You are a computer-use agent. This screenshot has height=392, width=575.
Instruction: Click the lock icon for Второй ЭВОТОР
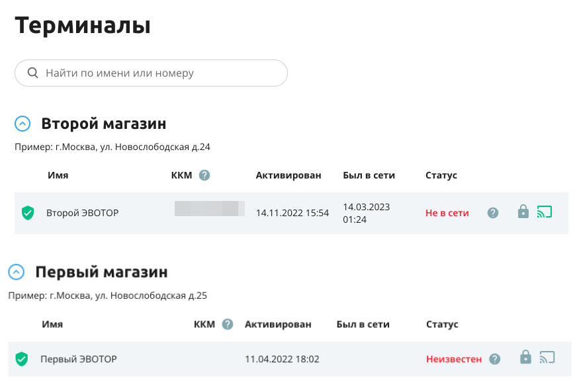click(x=523, y=212)
